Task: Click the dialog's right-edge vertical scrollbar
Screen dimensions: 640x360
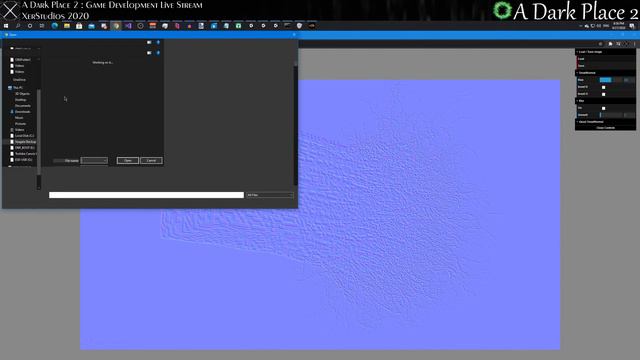Action: pos(296,122)
